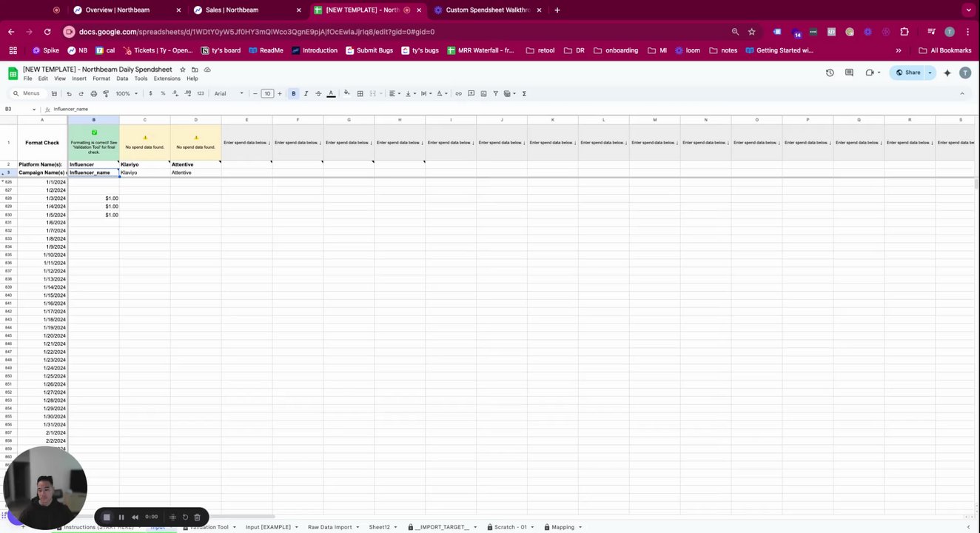The image size is (980, 533).
Task: Select the Paint format tool
Action: (x=106, y=94)
